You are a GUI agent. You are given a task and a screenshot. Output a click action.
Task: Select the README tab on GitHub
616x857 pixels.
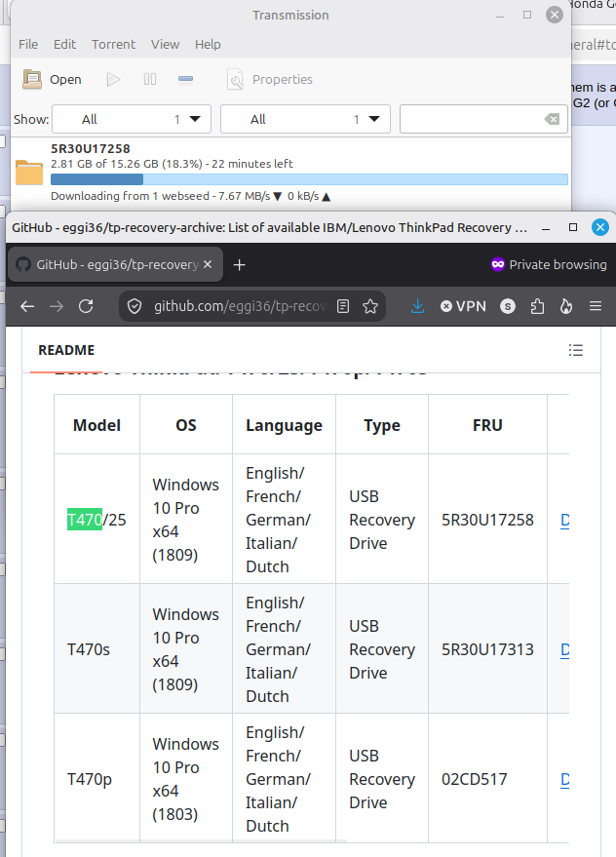point(66,350)
